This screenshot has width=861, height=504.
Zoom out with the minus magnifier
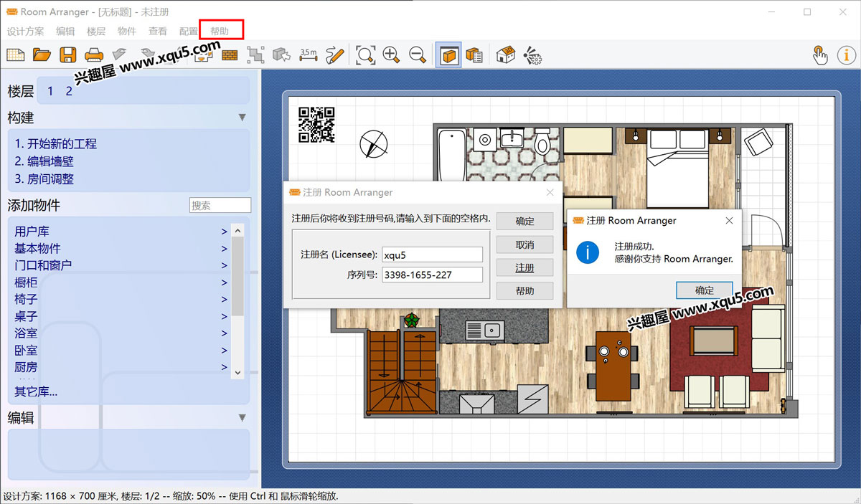click(x=417, y=54)
